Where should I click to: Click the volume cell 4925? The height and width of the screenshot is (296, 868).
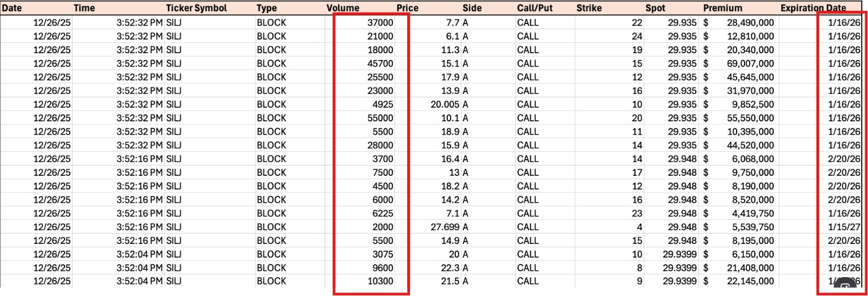(383, 104)
